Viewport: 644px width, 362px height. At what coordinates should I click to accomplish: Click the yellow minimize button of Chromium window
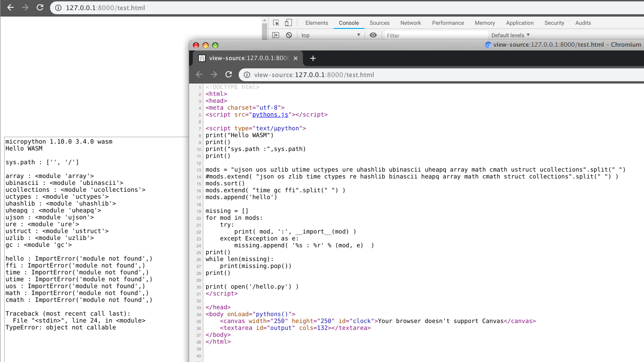pos(206,45)
